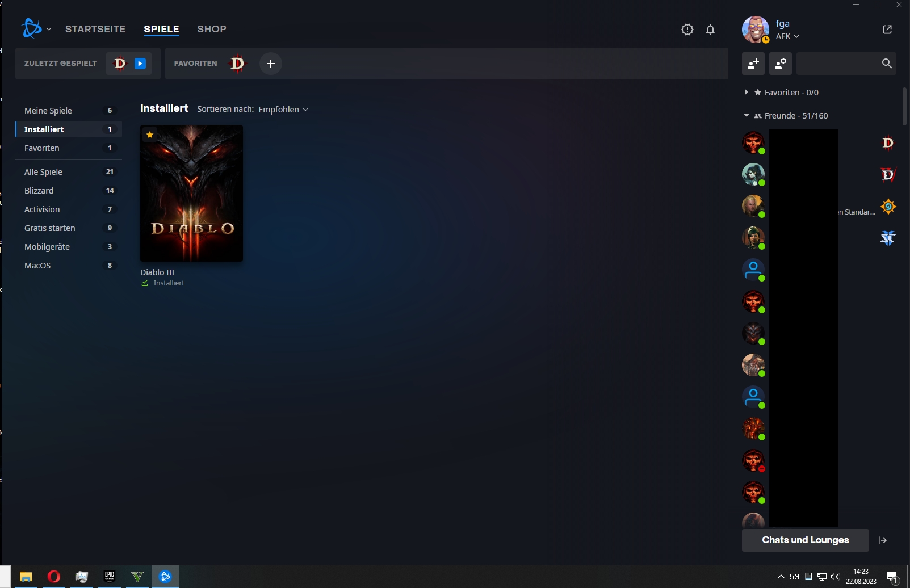Add a game to favorites bar
Viewport: 910px width, 588px height.
[x=271, y=64]
